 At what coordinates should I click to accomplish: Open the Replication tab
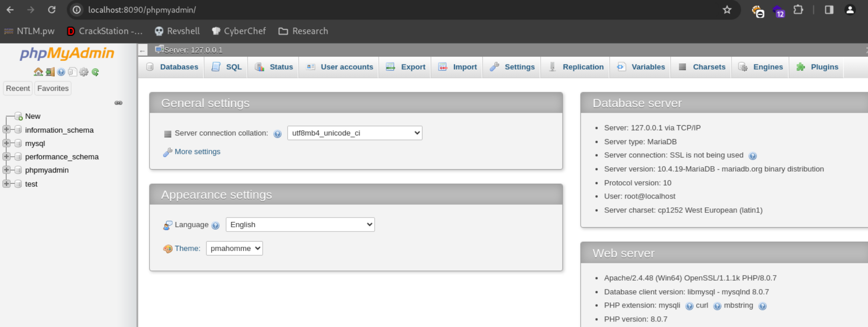(x=576, y=67)
